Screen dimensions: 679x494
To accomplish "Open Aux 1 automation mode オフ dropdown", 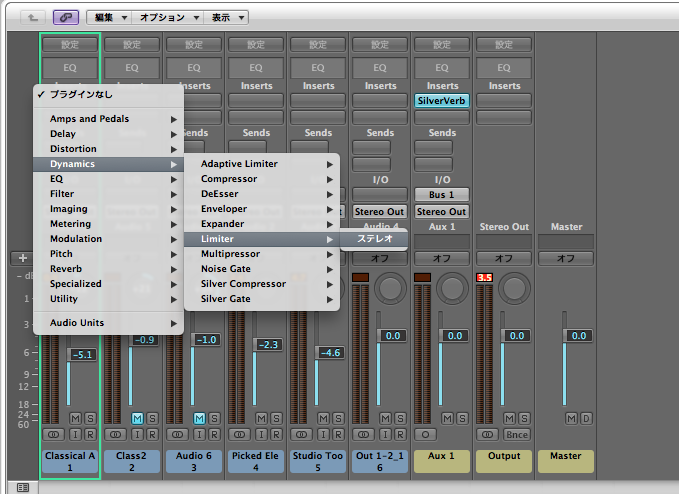I will [x=442, y=258].
